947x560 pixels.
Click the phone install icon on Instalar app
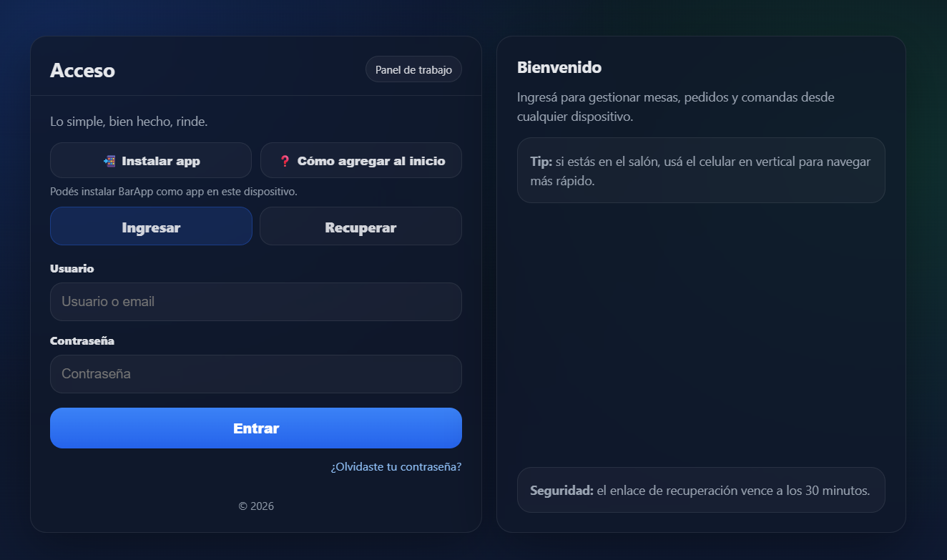tap(109, 160)
